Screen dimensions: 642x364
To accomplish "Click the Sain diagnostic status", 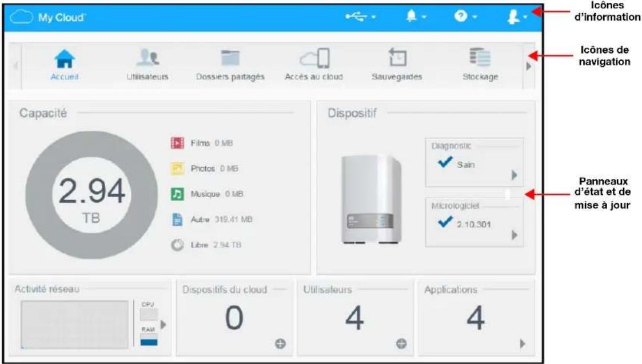I will [466, 165].
